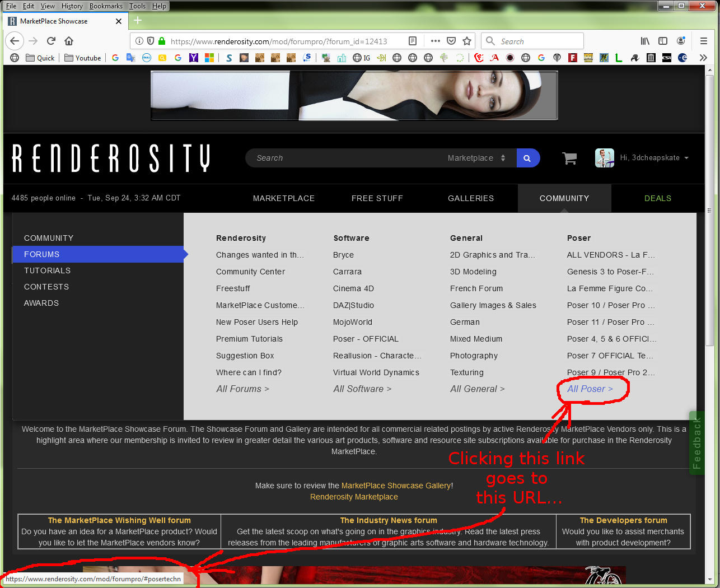Show more bookmarks with the overflow chevron
This screenshot has width=720, height=588.
click(703, 58)
